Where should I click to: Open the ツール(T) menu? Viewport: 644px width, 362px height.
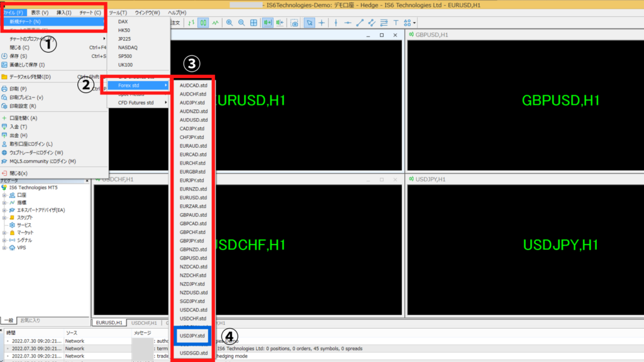click(x=118, y=13)
